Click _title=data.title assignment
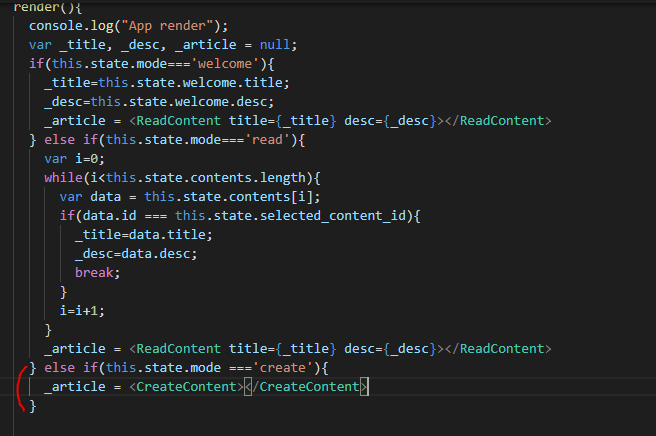656x436 pixels. (144, 235)
